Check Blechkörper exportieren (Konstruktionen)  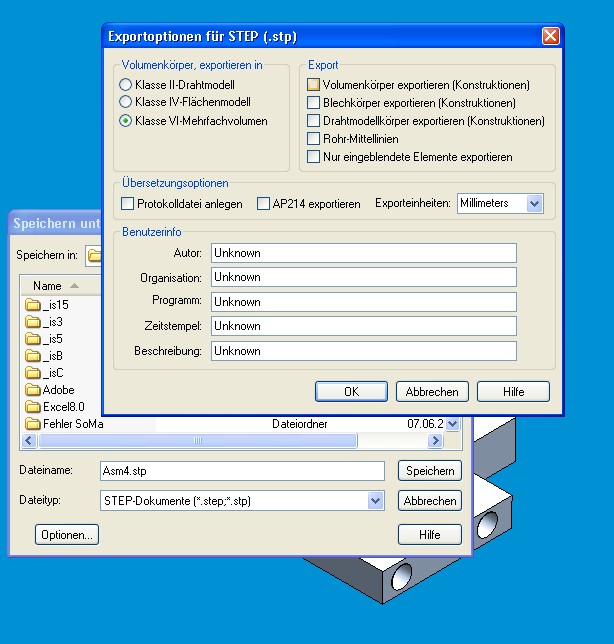click(x=313, y=103)
